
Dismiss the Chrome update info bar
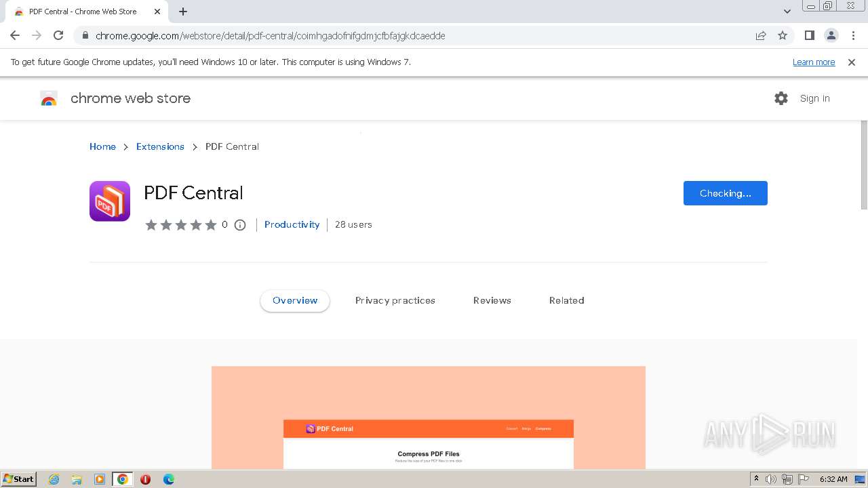[852, 62]
